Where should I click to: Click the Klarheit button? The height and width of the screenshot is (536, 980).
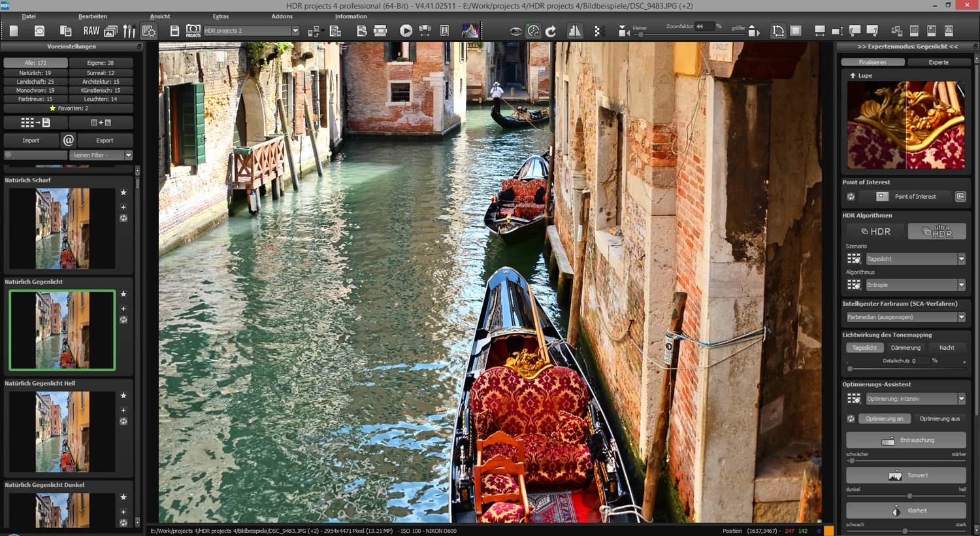tap(906, 511)
